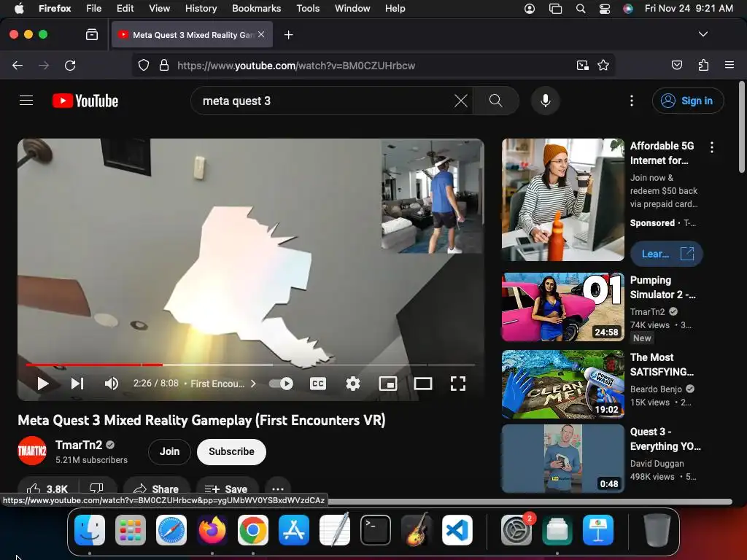Image resolution: width=747 pixels, height=560 pixels.
Task: Open the File menu
Action: (x=93, y=8)
